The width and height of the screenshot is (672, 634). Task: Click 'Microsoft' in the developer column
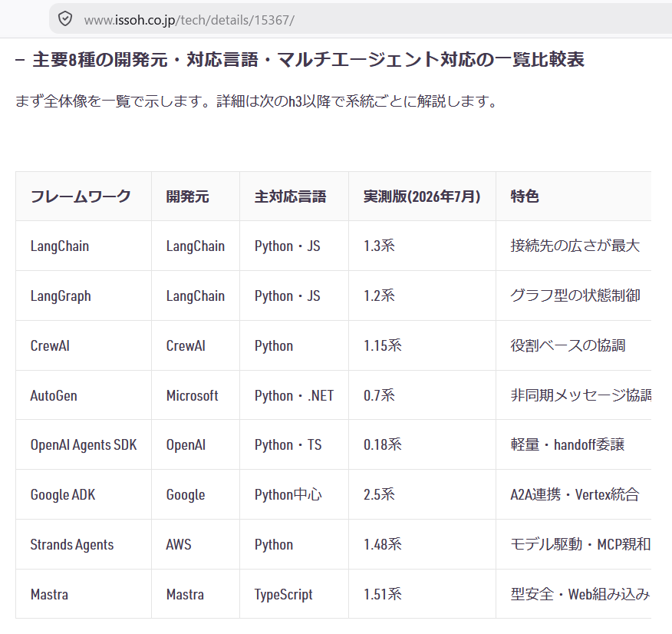tap(193, 395)
